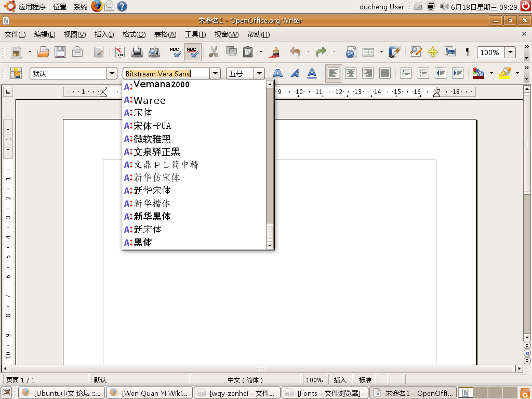Image resolution: width=532 pixels, height=399 pixels.
Task: Insert a table icon
Action: coord(368,52)
